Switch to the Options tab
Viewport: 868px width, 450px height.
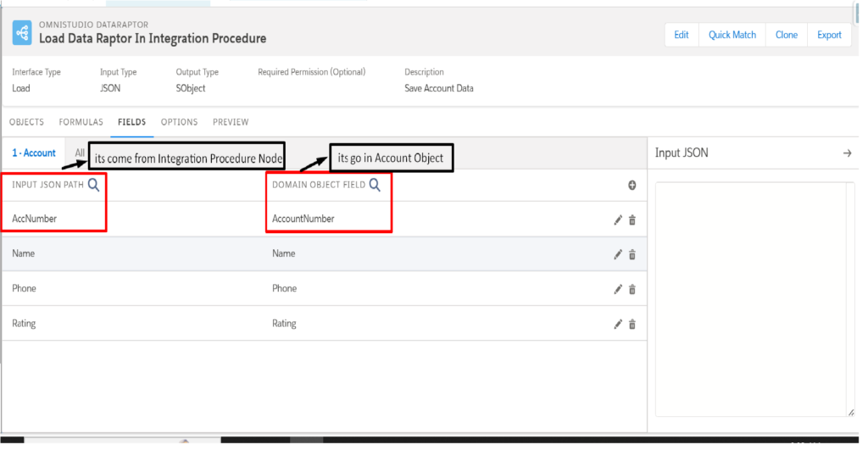tap(180, 122)
